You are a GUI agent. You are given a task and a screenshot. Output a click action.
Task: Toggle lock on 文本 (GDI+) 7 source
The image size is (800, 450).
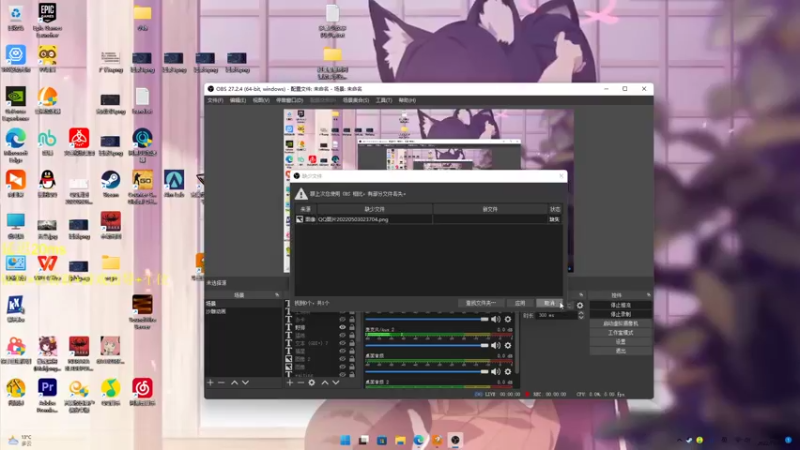[x=352, y=343]
